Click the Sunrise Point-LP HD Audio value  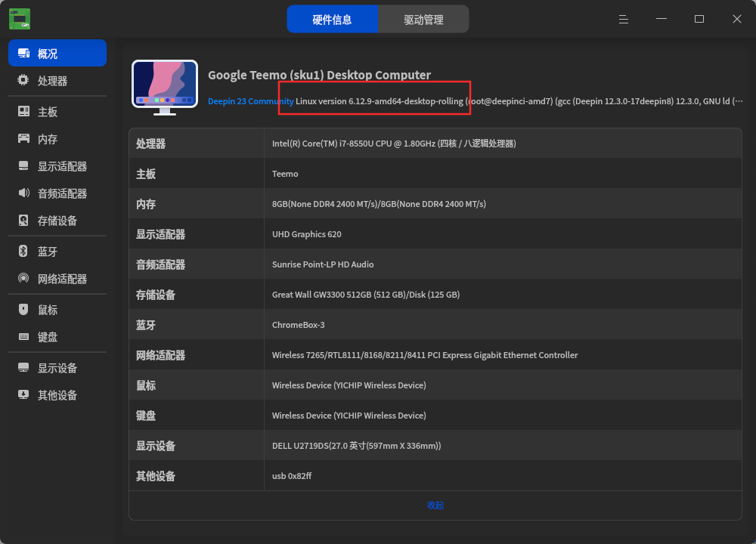[323, 264]
